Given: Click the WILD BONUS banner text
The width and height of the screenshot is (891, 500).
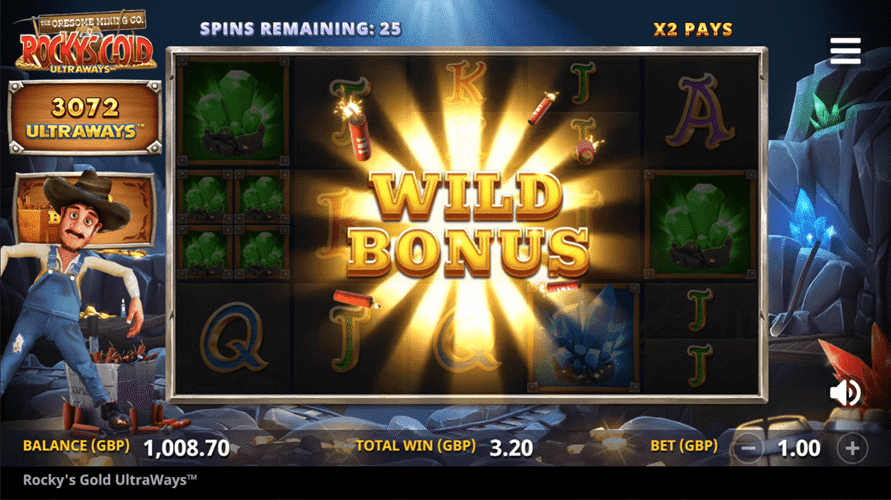Looking at the screenshot, I should 467,224.
